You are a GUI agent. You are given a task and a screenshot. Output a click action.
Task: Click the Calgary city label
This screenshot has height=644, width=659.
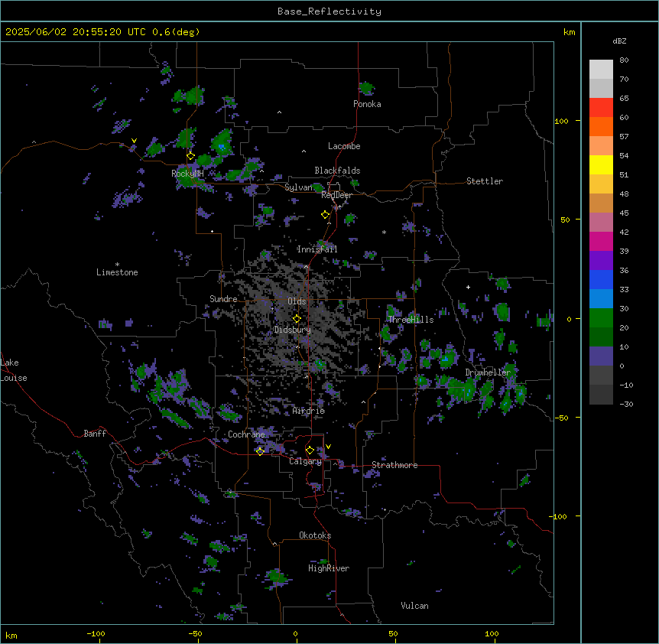(305, 461)
